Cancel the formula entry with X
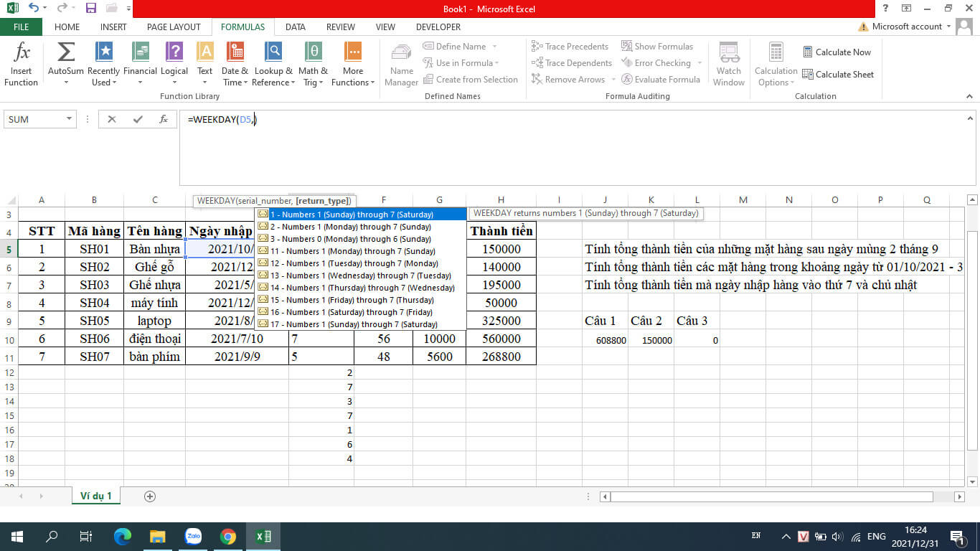980x551 pixels. tap(112, 120)
